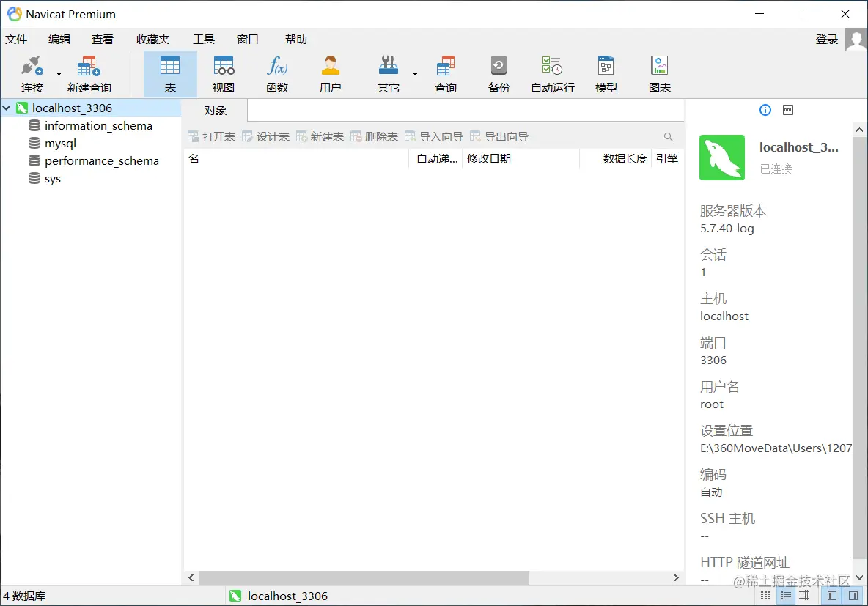Click the 新建表 new table button
This screenshot has height=606, width=868.
pyautogui.click(x=320, y=137)
